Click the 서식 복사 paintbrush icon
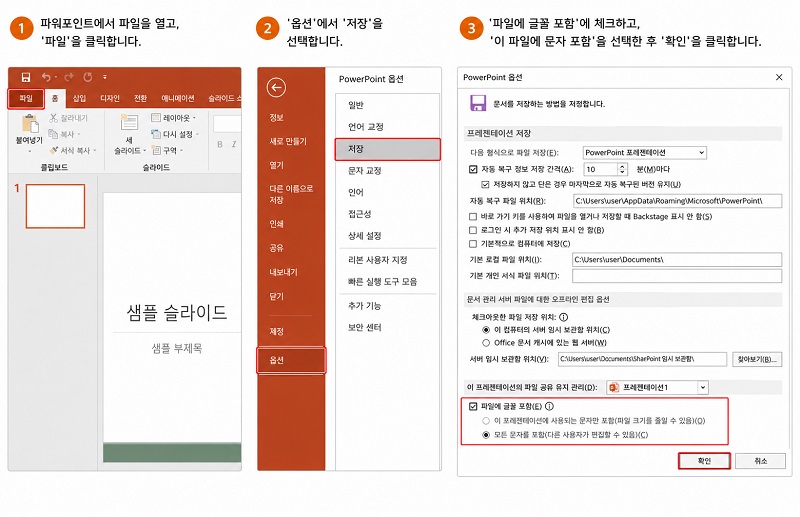The width and height of the screenshot is (800, 517). pos(54,151)
